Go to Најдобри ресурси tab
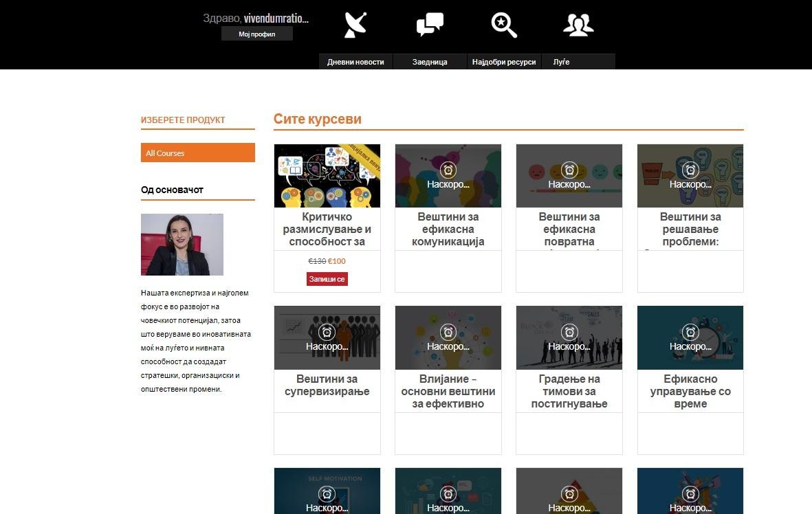The height and width of the screenshot is (514, 812). [504, 62]
